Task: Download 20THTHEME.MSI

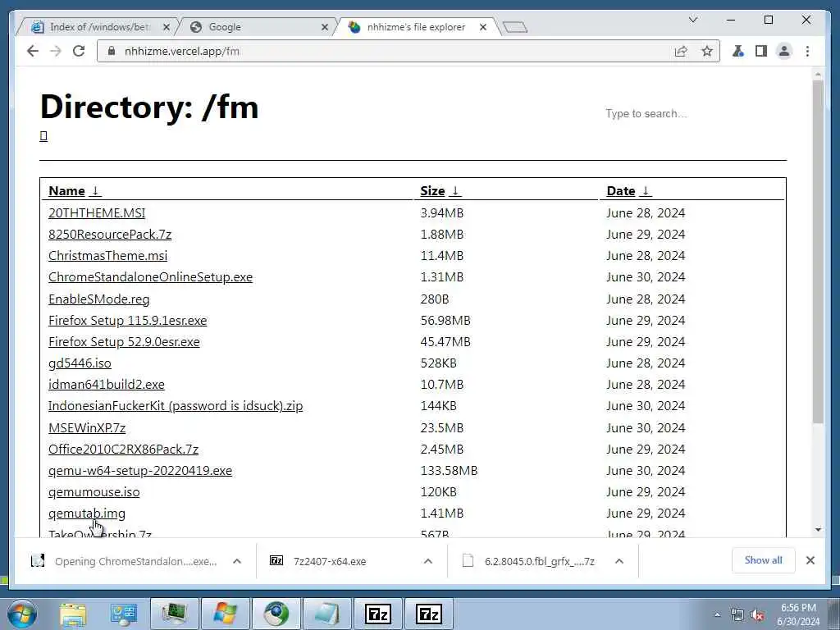Action: [x=97, y=212]
